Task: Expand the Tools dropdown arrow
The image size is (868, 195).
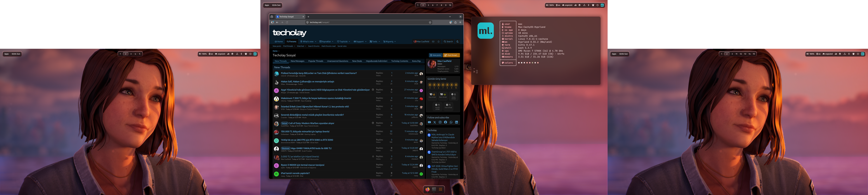Action: coord(379,42)
